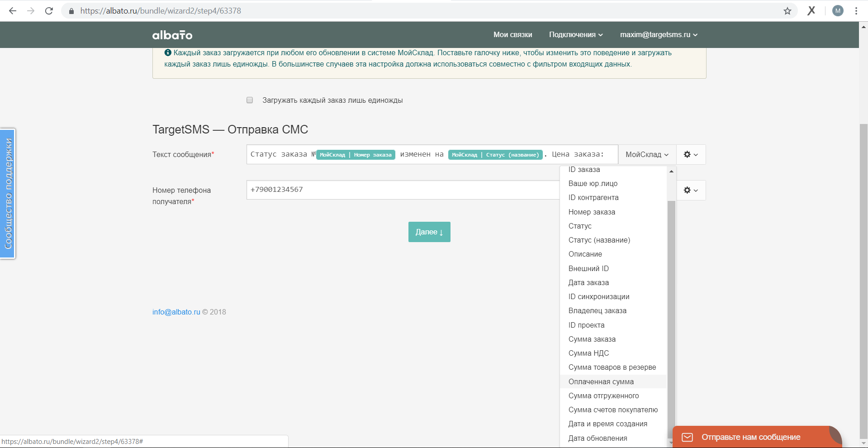Select Сумма счетов покупателю option
Viewport: 868px width, 448px height.
click(613, 410)
